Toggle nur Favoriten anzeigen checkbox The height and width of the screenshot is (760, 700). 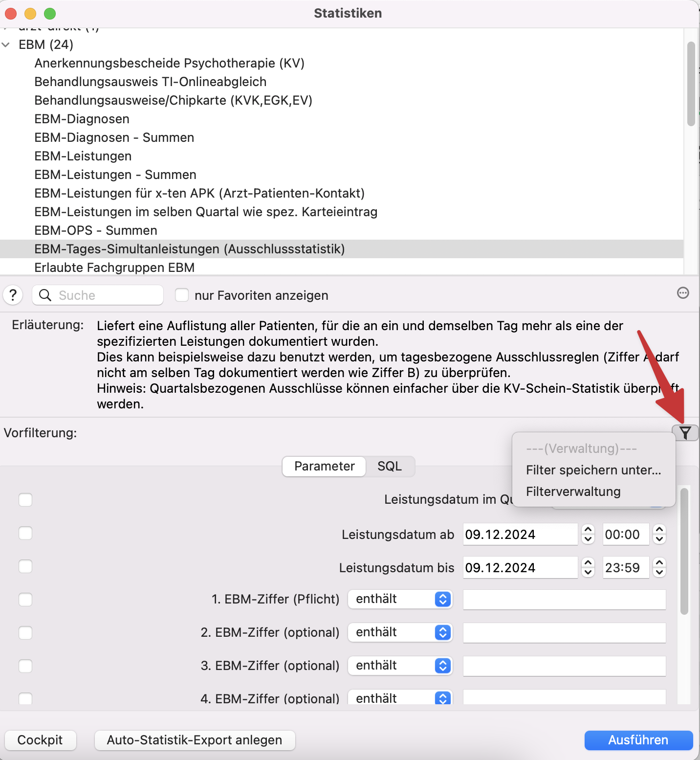pyautogui.click(x=182, y=295)
